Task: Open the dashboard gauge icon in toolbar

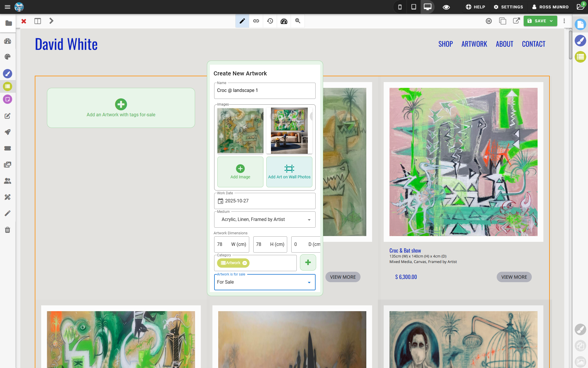Action: click(x=284, y=21)
